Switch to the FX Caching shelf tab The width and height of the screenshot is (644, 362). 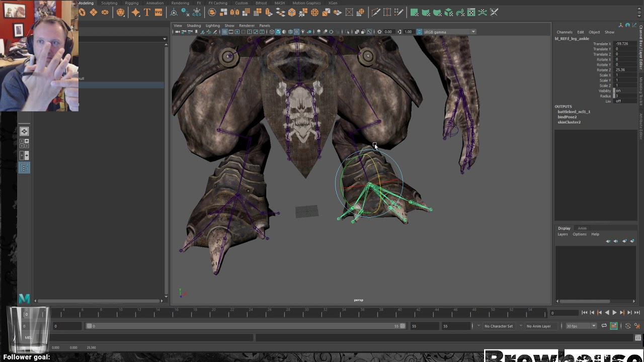[x=218, y=3]
